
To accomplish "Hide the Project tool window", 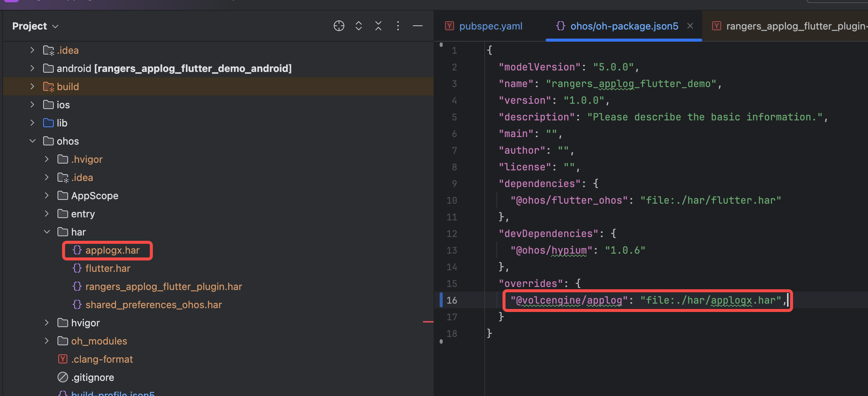I will pyautogui.click(x=418, y=26).
